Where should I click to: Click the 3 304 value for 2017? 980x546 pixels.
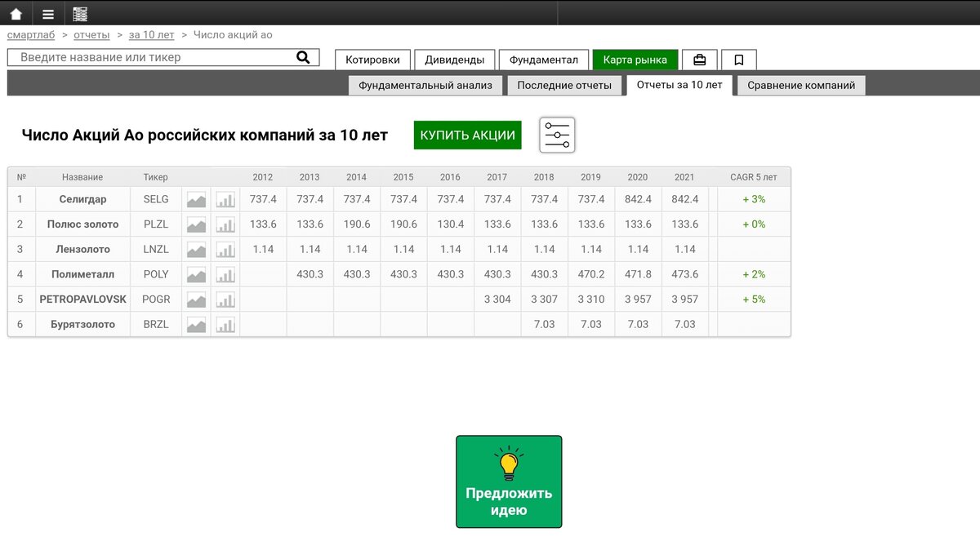click(497, 300)
